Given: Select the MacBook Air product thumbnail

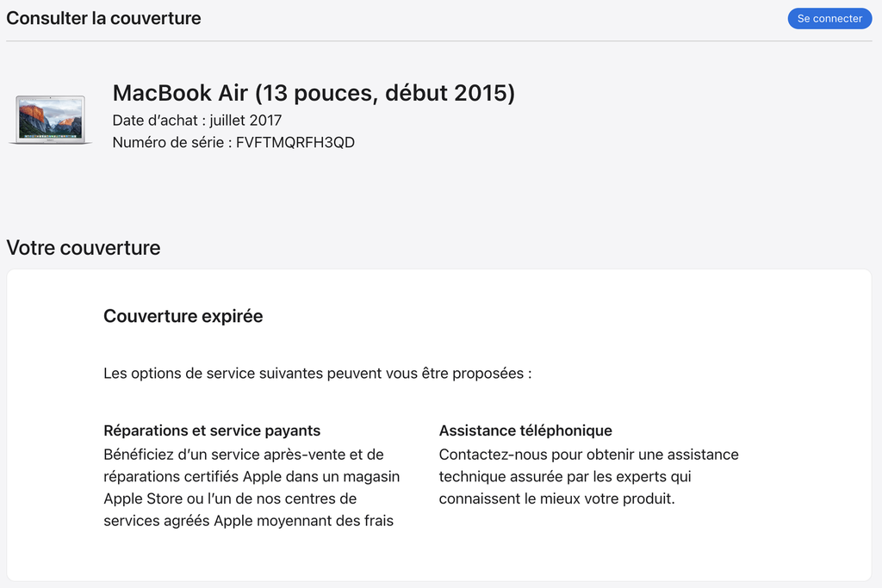Looking at the screenshot, I should pos(51,120).
